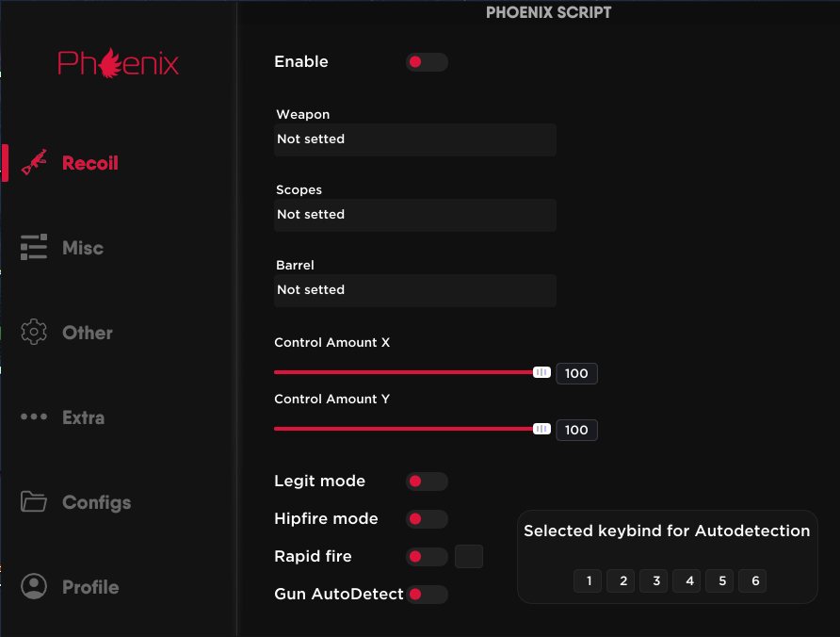This screenshot has width=840, height=637.
Task: Click the Control Amount Y value field
Action: [x=576, y=430]
